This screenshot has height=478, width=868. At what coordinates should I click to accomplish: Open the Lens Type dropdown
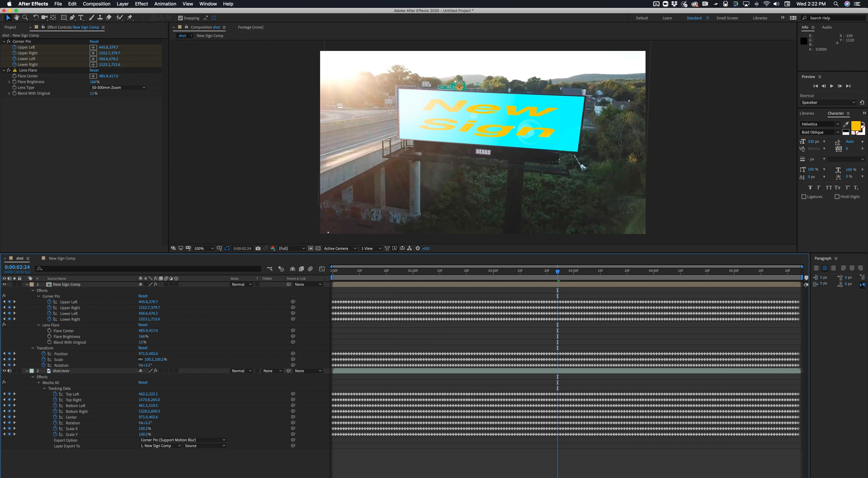tap(118, 87)
